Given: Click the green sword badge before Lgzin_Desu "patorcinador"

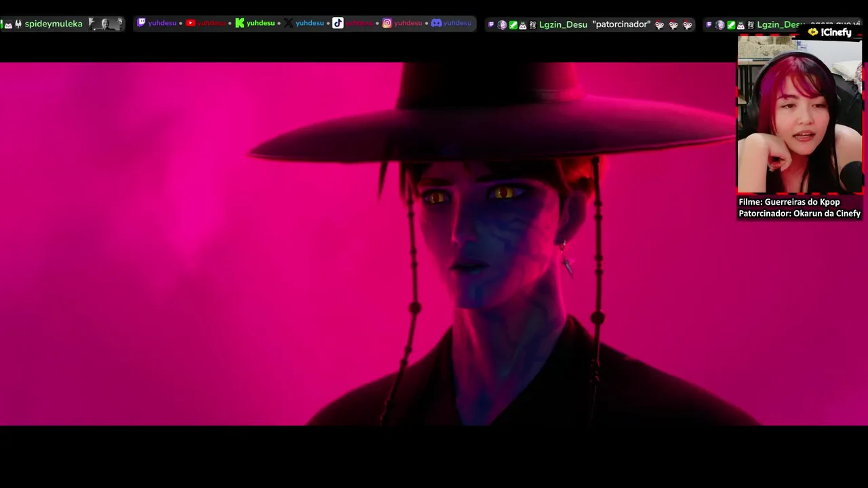Looking at the screenshot, I should [x=513, y=25].
